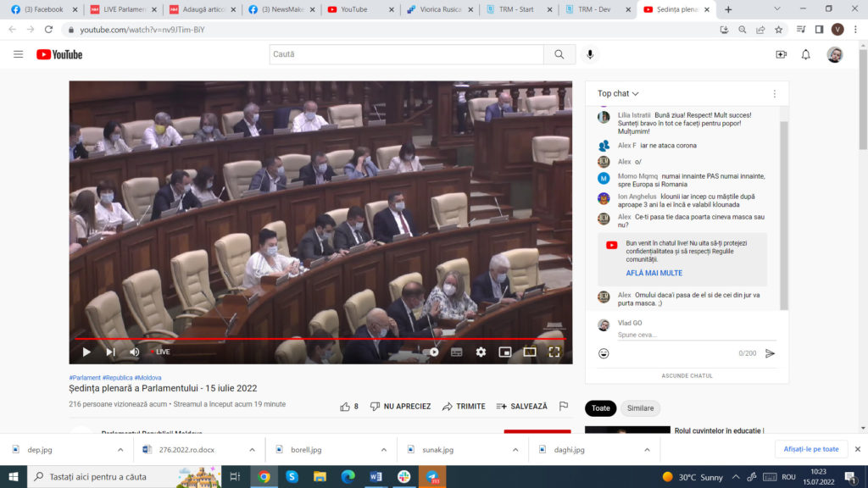Bookmark this page with star icon
This screenshot has width=868, height=488.
(779, 30)
